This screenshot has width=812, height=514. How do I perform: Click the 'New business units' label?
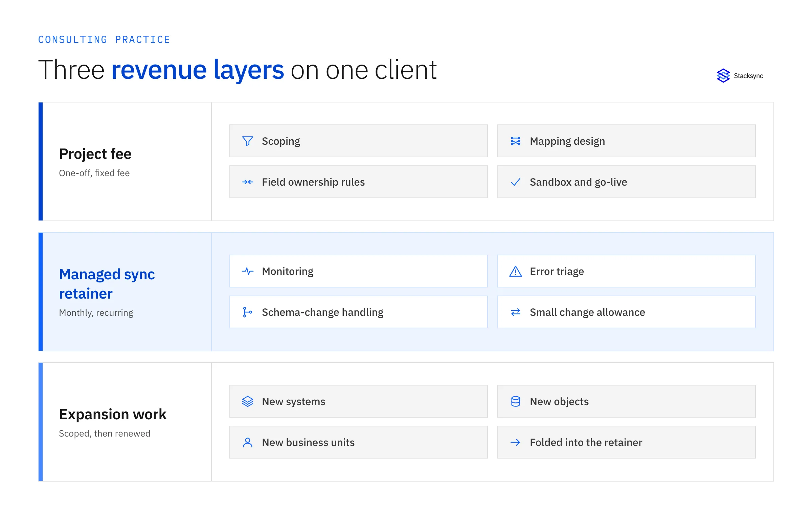(308, 442)
